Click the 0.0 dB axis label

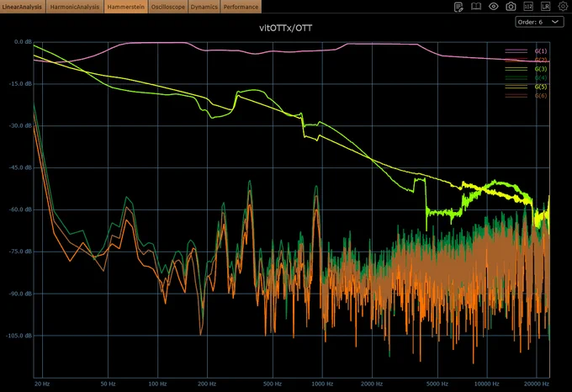[x=23, y=42]
